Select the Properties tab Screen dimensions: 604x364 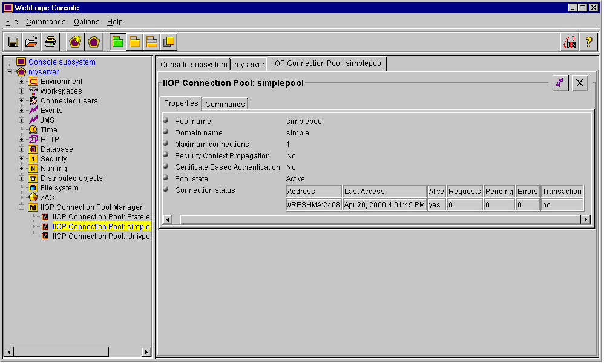181,103
